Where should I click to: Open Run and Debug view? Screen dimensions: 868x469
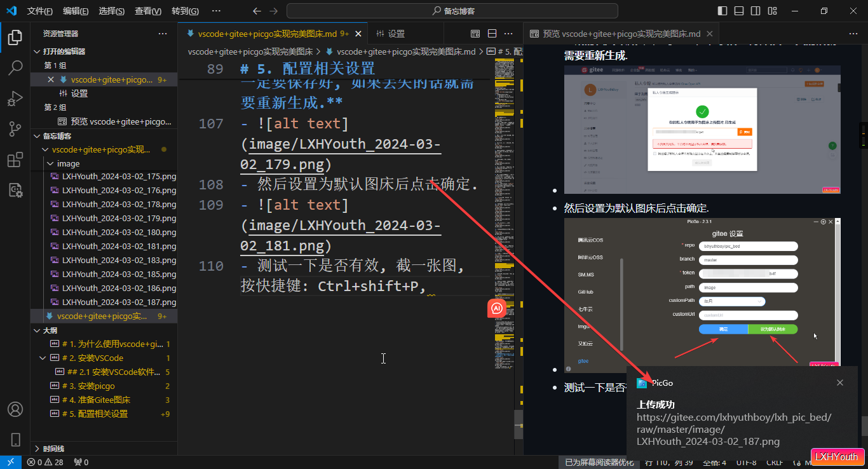click(15, 99)
